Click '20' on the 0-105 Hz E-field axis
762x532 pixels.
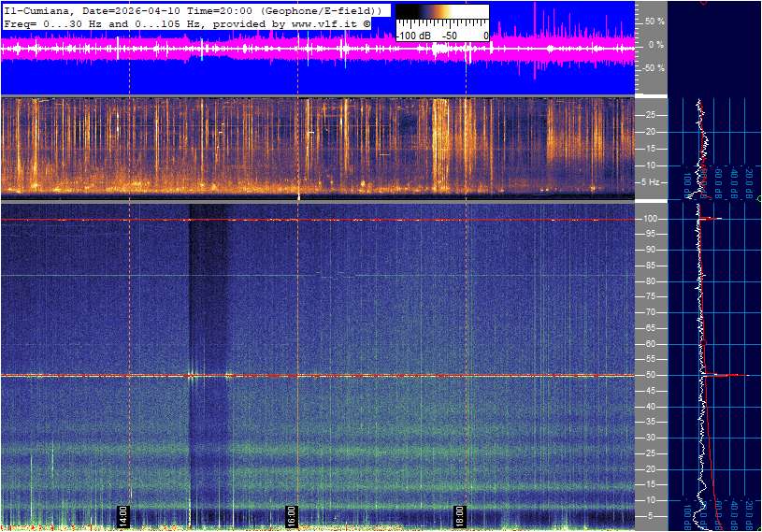coord(650,469)
